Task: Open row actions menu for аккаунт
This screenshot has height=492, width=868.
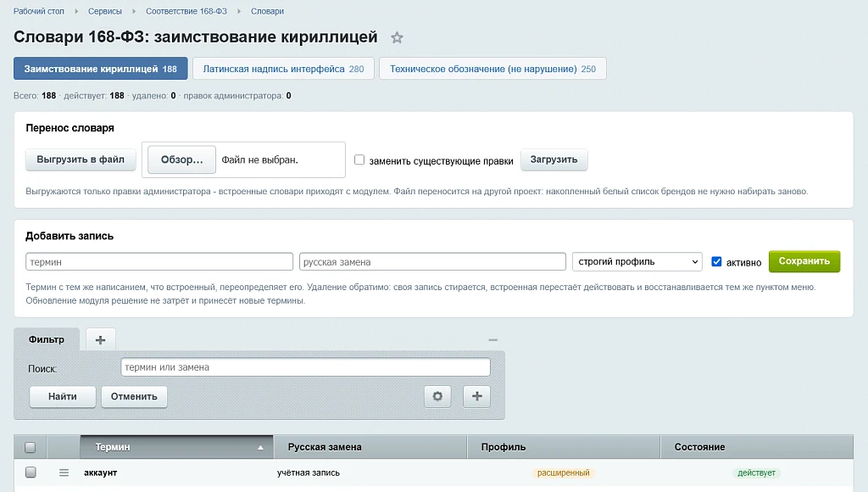Action: (x=64, y=472)
